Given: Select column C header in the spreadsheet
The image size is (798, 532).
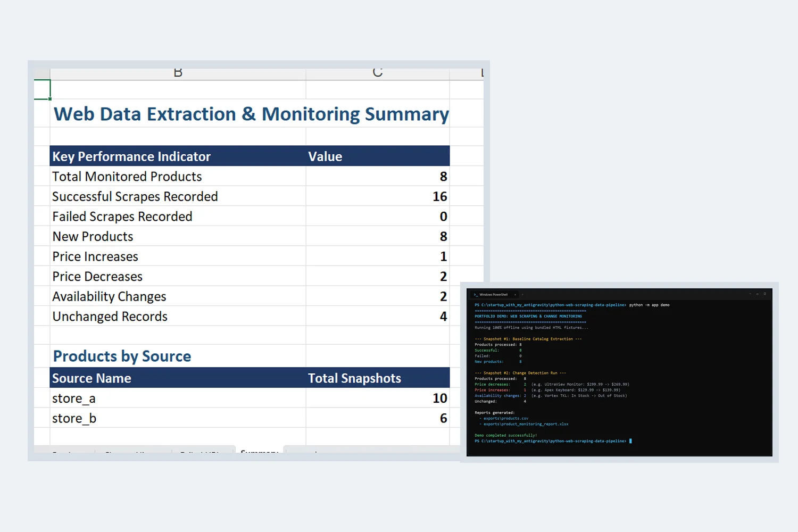Looking at the screenshot, I should [x=378, y=73].
